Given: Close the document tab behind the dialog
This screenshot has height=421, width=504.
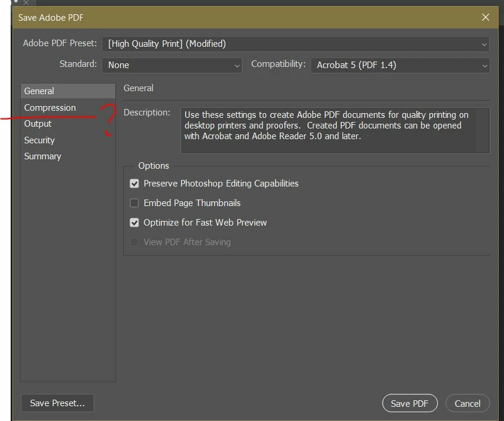Looking at the screenshot, I should (26, 2).
